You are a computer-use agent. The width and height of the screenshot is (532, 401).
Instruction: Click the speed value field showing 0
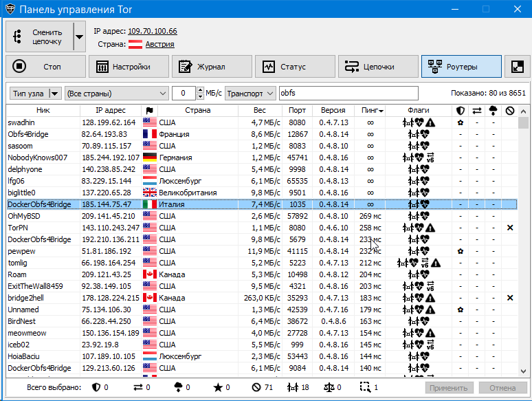click(x=184, y=94)
